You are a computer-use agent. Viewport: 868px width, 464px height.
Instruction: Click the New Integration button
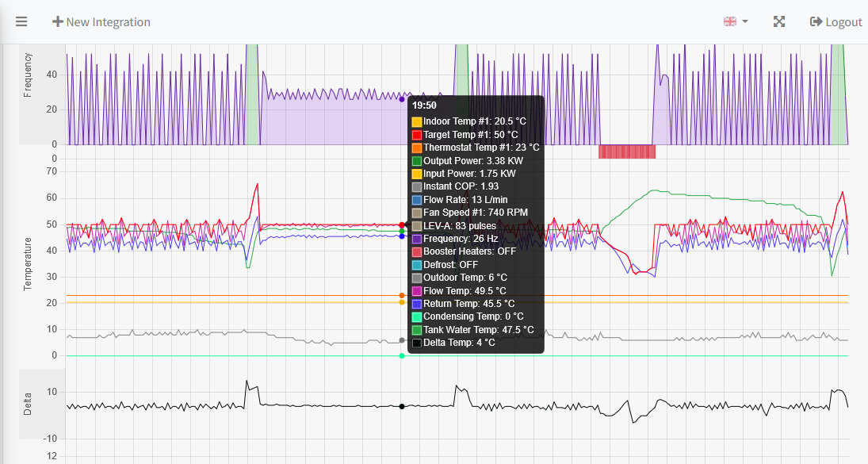[x=101, y=22]
